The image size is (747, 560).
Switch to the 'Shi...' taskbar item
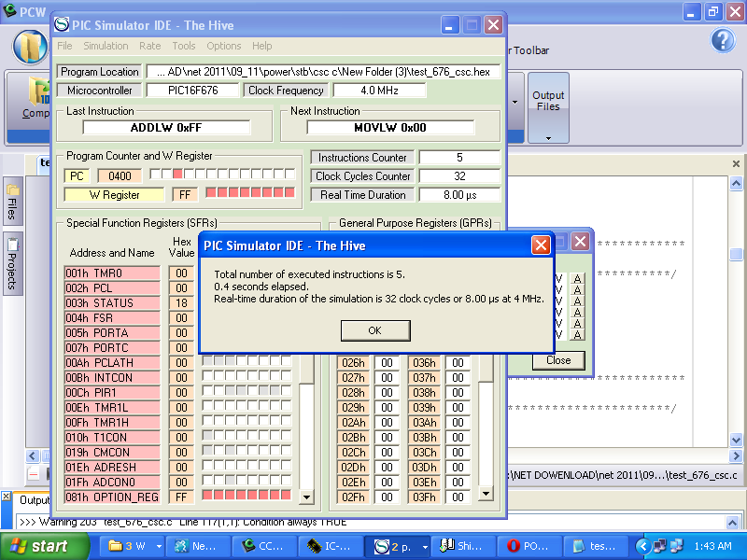click(462, 547)
